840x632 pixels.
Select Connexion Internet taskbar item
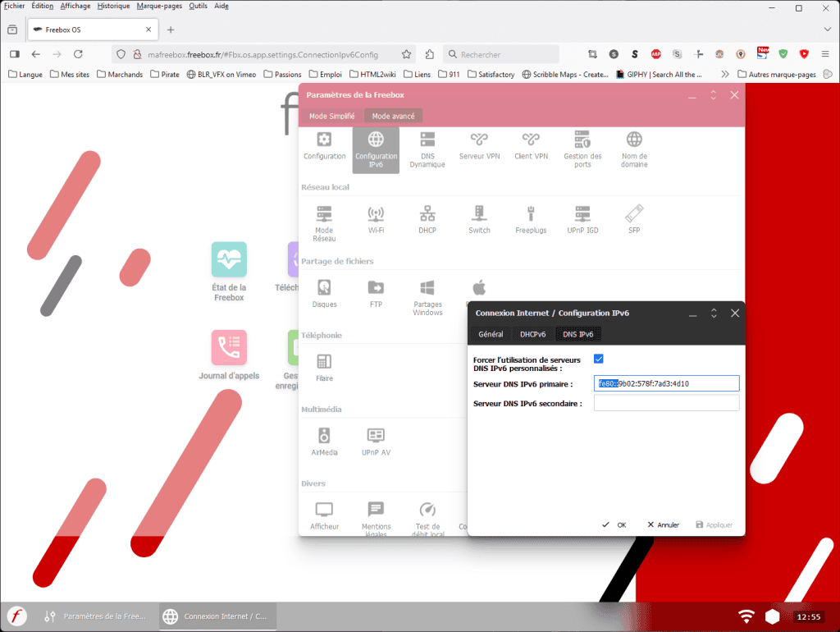[x=217, y=616]
